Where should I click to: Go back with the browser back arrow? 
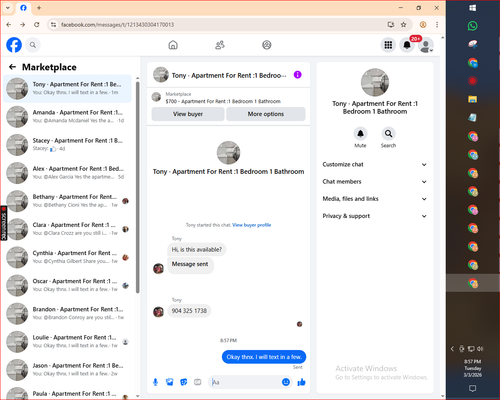click(x=9, y=25)
